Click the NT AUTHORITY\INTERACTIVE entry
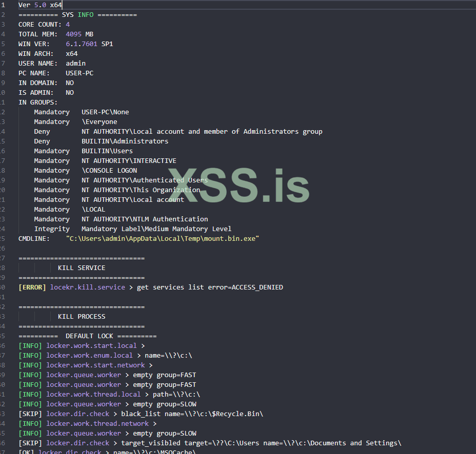The height and width of the screenshot is (454, 476). (129, 160)
